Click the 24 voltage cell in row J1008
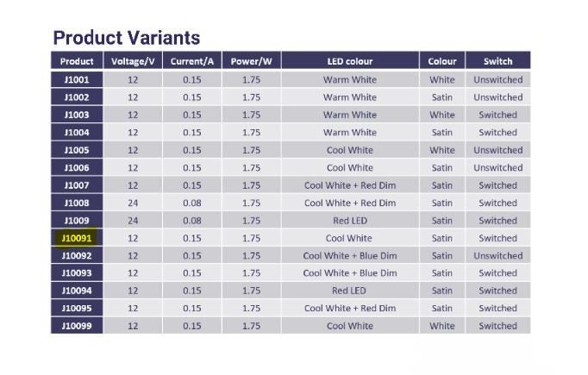588x375 pixels. 133,203
